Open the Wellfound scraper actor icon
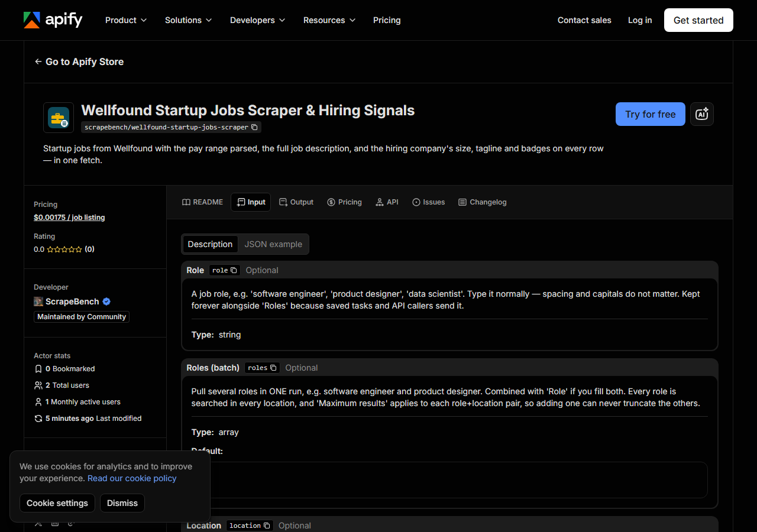The height and width of the screenshot is (532, 757). 59,118
